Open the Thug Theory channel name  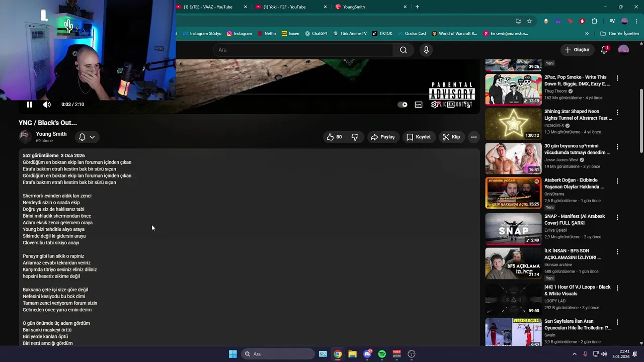555,92
